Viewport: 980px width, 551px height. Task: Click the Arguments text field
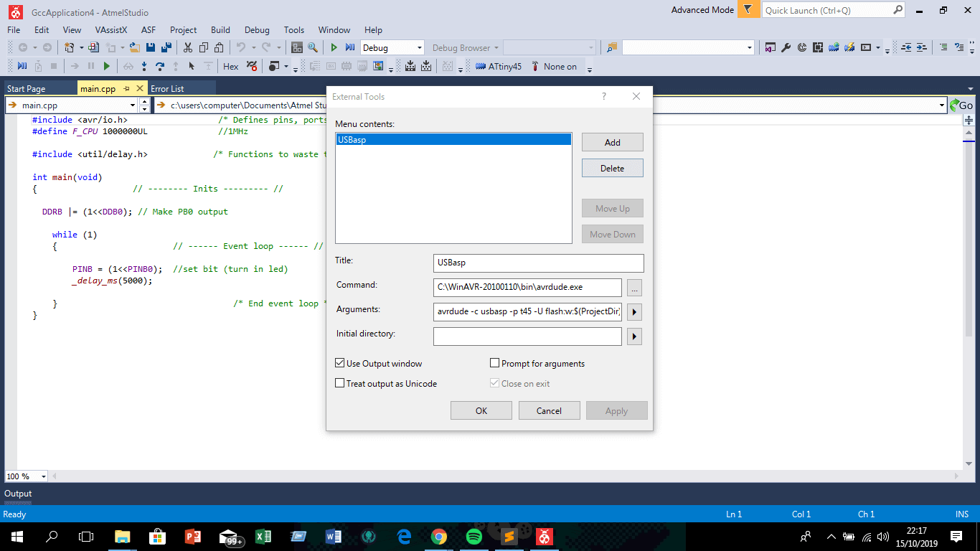pyautogui.click(x=527, y=312)
